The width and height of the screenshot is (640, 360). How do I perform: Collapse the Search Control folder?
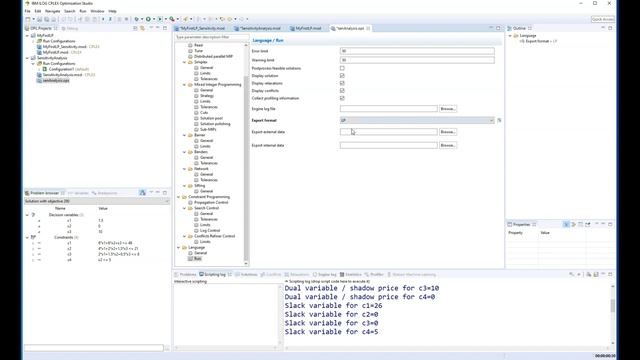[x=184, y=208]
